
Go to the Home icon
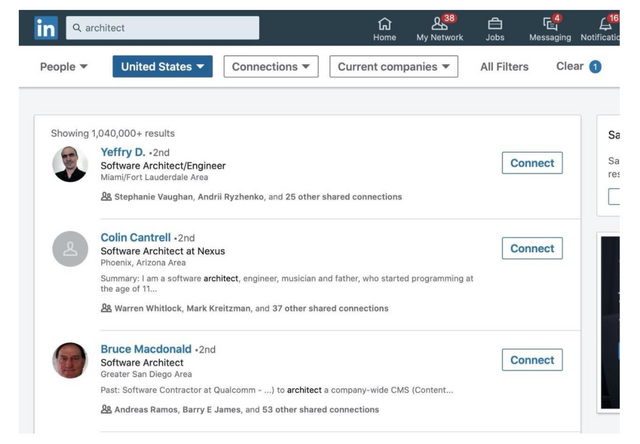tap(384, 24)
